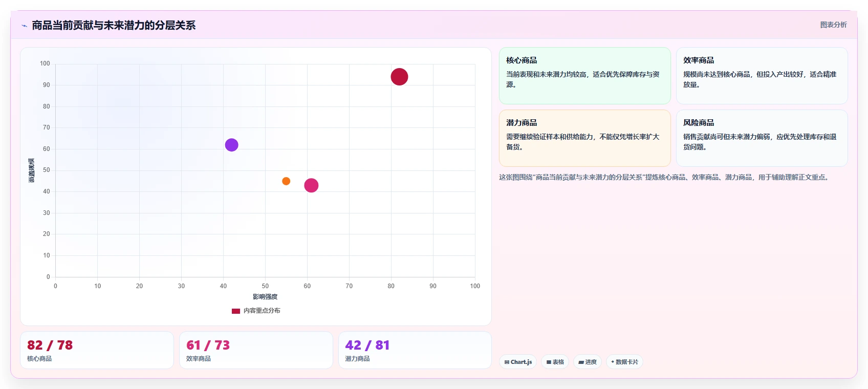Click the 图表分析 label in header
Image resolution: width=868 pixels, height=389 pixels.
point(833,25)
